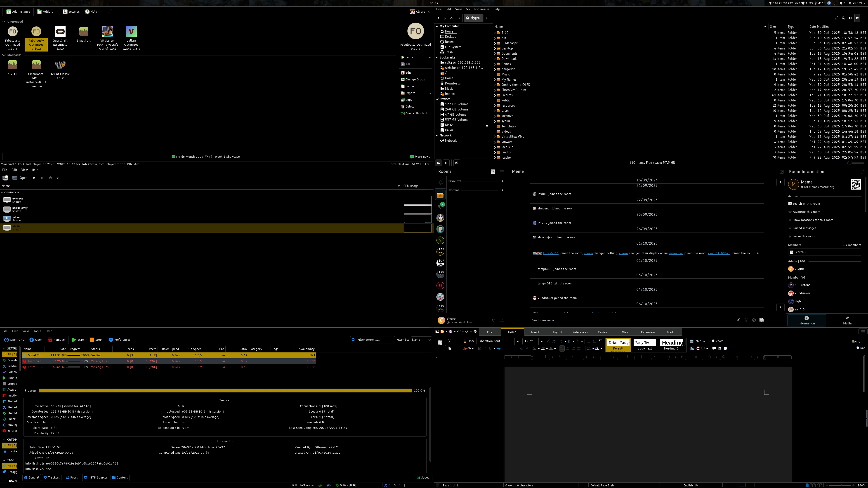Click the Add Instance button
This screenshot has height=488, width=868.
[19, 12]
